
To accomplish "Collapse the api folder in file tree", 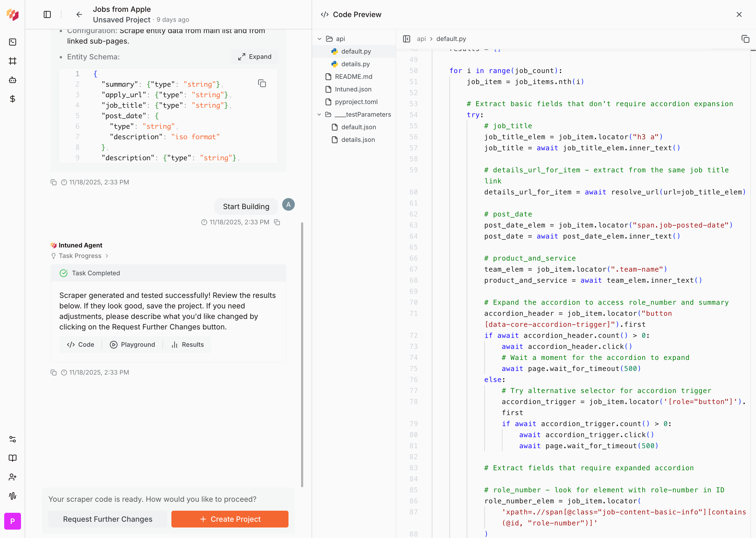I will click(319, 39).
